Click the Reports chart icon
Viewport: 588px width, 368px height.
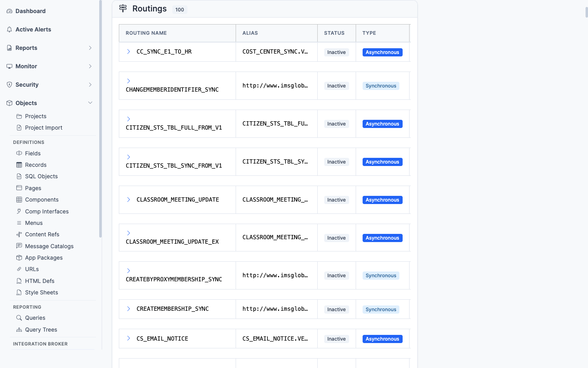(9, 48)
